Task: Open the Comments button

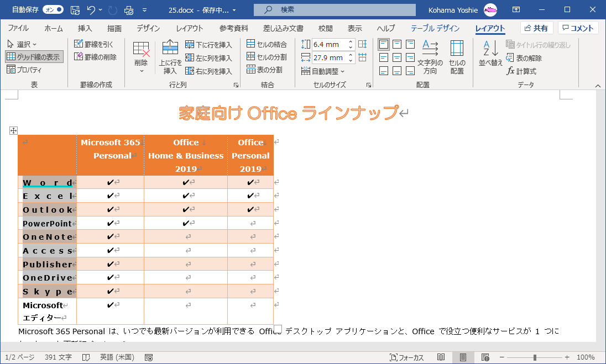Action: point(578,28)
